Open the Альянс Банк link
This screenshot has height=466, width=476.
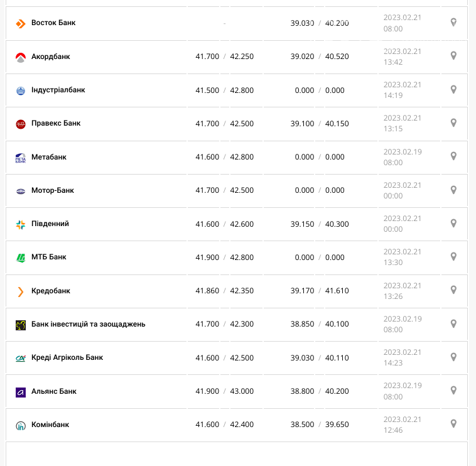coord(54,391)
